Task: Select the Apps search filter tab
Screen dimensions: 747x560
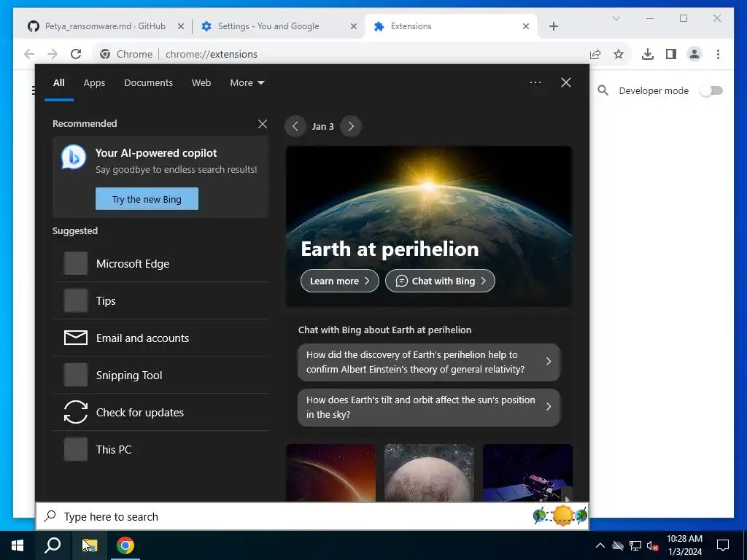Action: pos(94,83)
